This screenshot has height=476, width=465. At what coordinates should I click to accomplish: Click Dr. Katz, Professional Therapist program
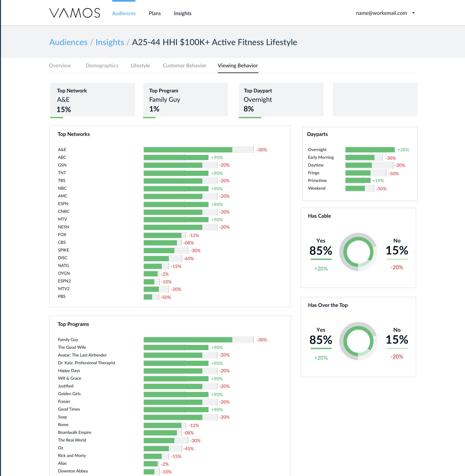tap(87, 363)
